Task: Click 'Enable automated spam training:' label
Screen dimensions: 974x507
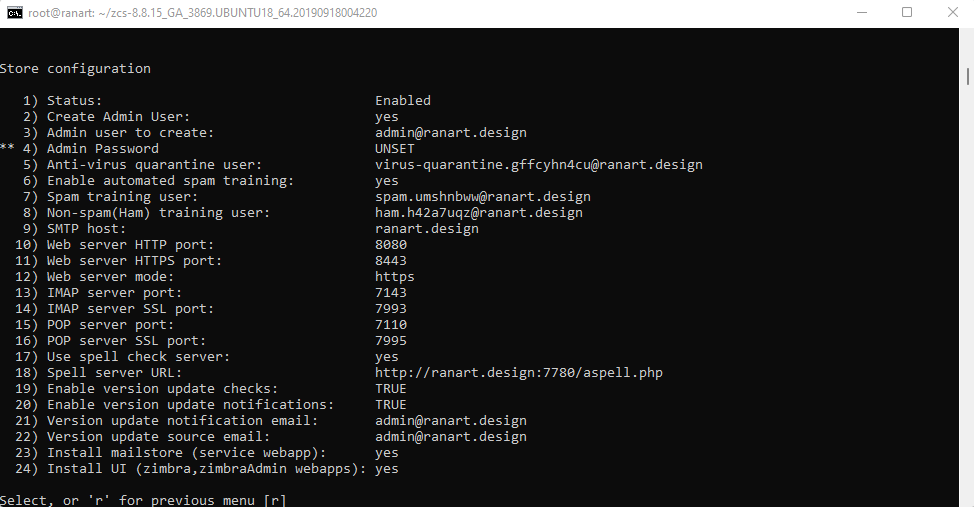Action: coord(170,181)
